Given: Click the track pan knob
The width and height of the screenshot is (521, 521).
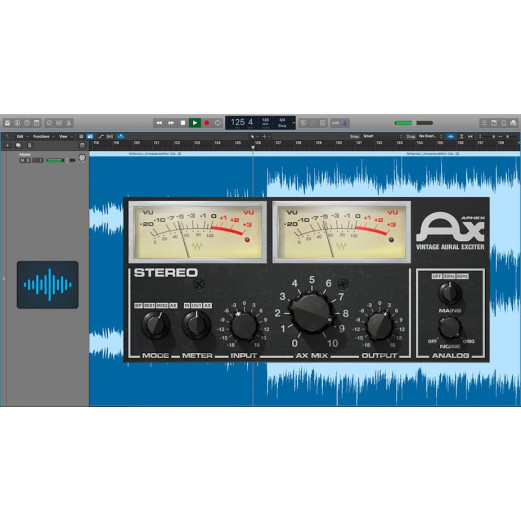Looking at the screenshot, I should [x=82, y=158].
